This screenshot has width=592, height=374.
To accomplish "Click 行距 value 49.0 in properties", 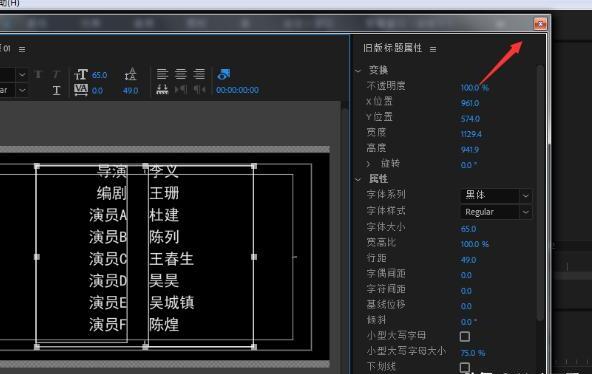I will point(468,260).
